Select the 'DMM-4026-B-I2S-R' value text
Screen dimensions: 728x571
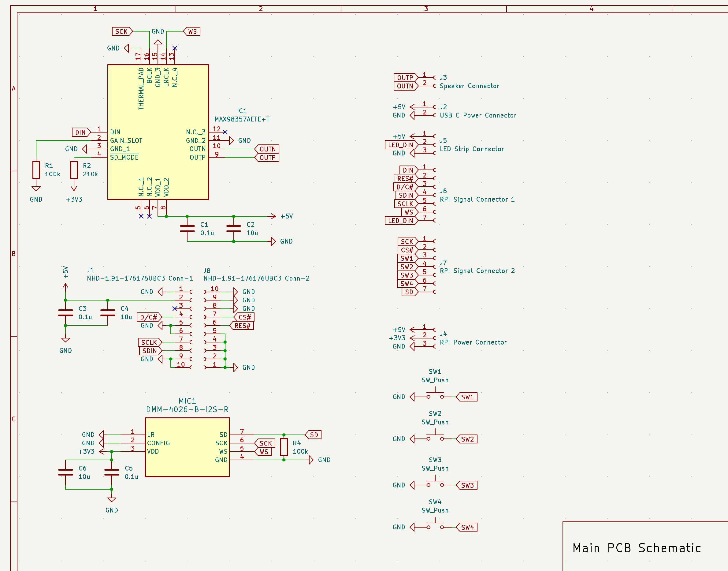pyautogui.click(x=188, y=409)
